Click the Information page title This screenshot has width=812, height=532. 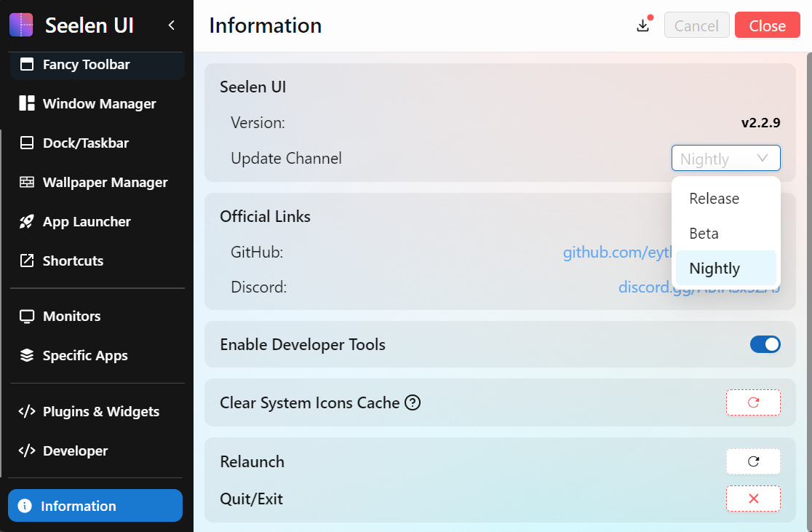pyautogui.click(x=265, y=25)
